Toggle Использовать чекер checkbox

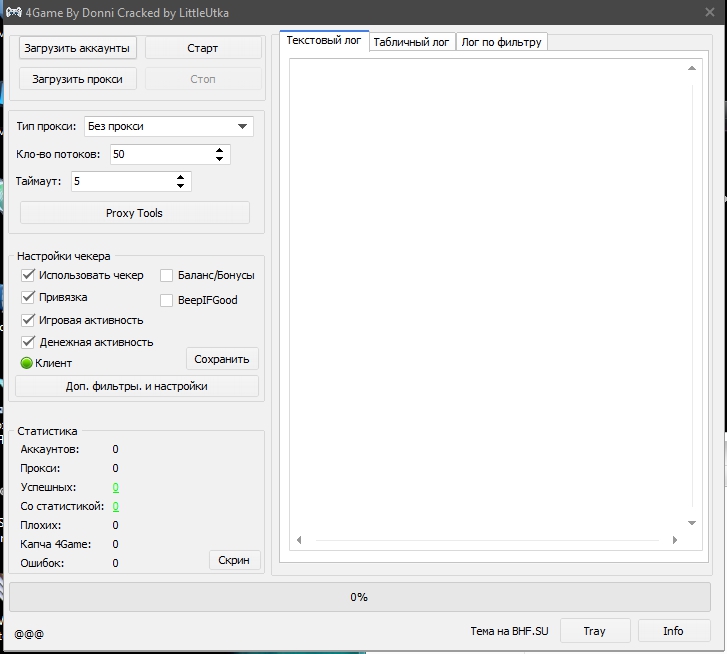click(28, 275)
